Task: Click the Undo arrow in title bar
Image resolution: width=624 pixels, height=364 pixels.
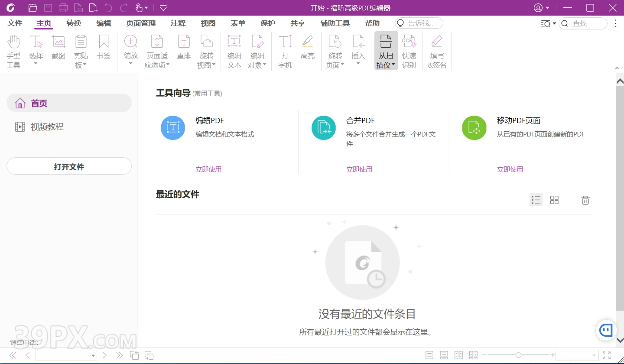Action: (108, 8)
